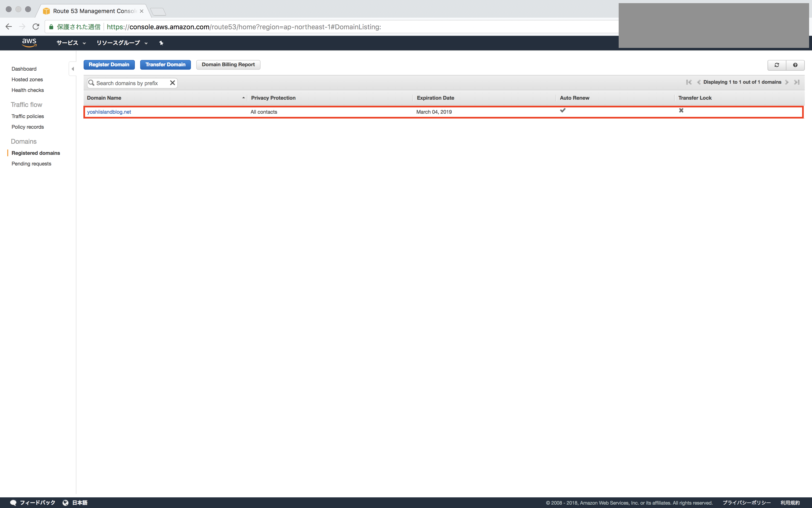Viewport: 812px width, 508px height.
Task: Click フィードバック text in footer
Action: (38, 503)
